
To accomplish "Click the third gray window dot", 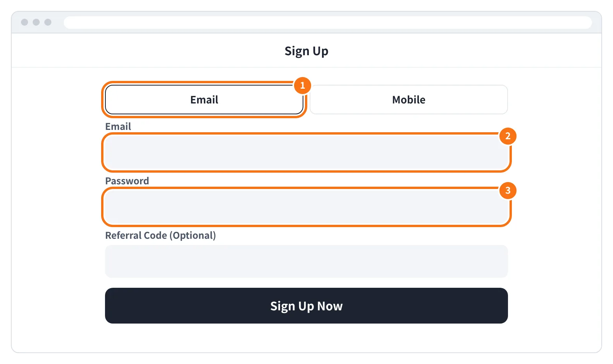I will 48,22.
